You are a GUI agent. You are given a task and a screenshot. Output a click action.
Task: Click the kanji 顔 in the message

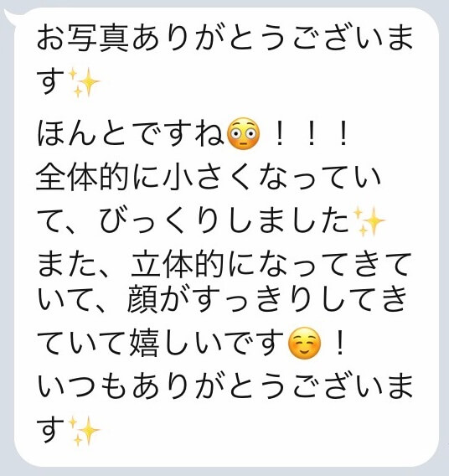pos(142,299)
